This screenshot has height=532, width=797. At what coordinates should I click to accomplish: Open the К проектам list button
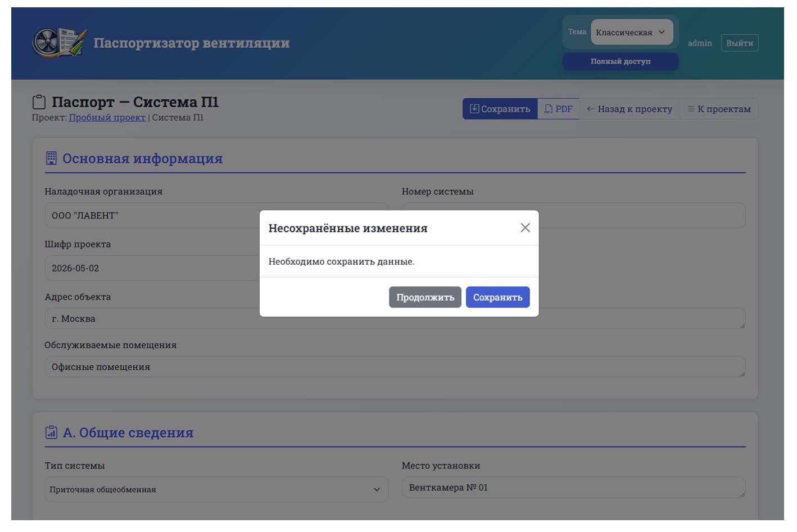point(719,109)
